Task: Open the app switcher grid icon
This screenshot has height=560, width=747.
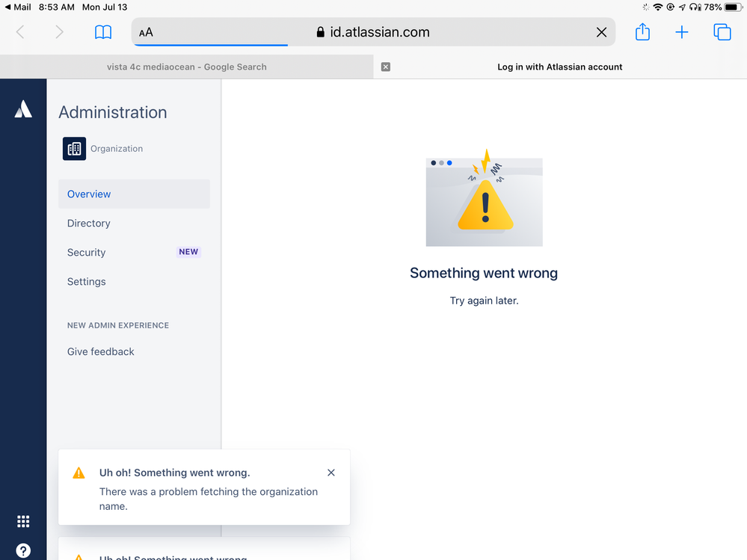Action: point(23,521)
